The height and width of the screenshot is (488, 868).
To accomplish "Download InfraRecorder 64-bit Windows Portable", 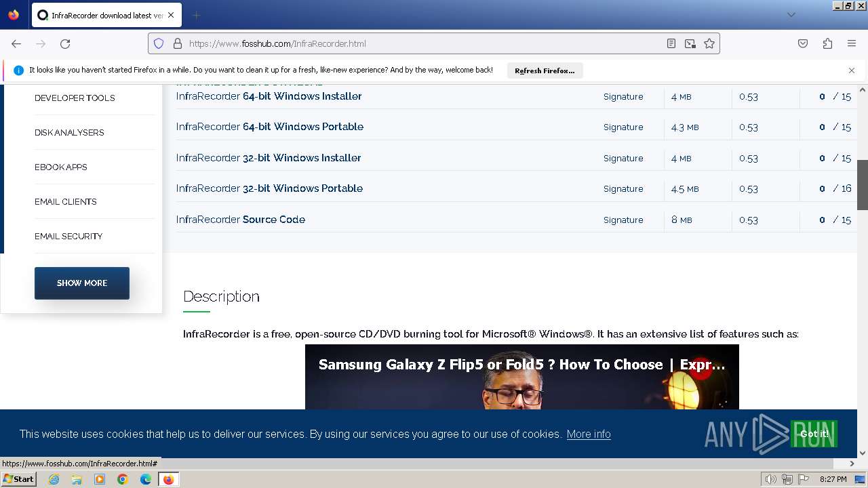I will 270,127.
